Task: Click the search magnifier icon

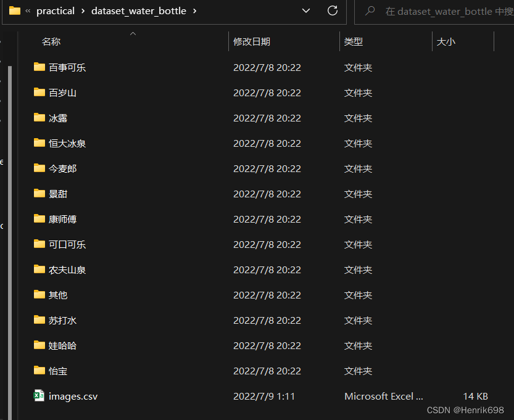Action: pos(370,11)
